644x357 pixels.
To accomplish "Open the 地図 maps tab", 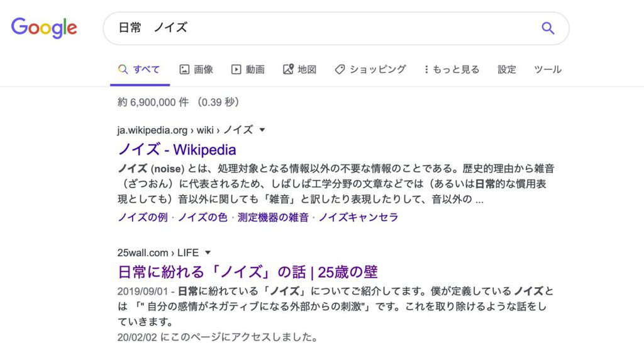I will tap(300, 69).
